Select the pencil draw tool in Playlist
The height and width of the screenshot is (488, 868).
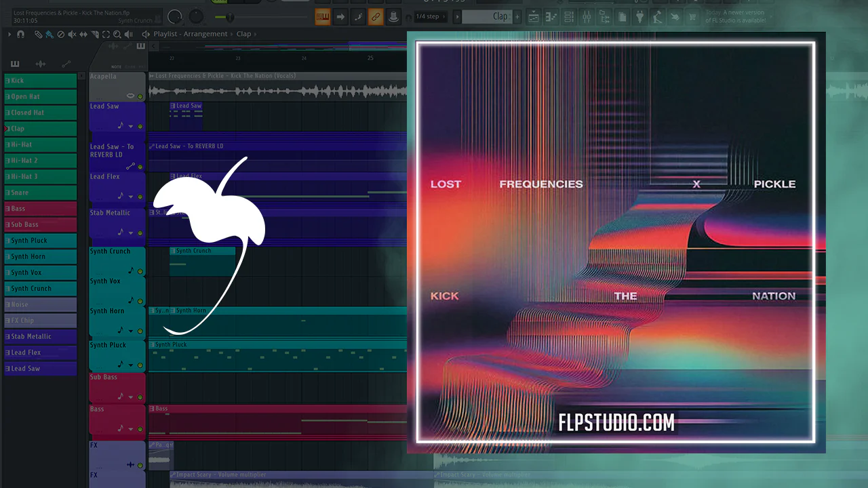[39, 34]
